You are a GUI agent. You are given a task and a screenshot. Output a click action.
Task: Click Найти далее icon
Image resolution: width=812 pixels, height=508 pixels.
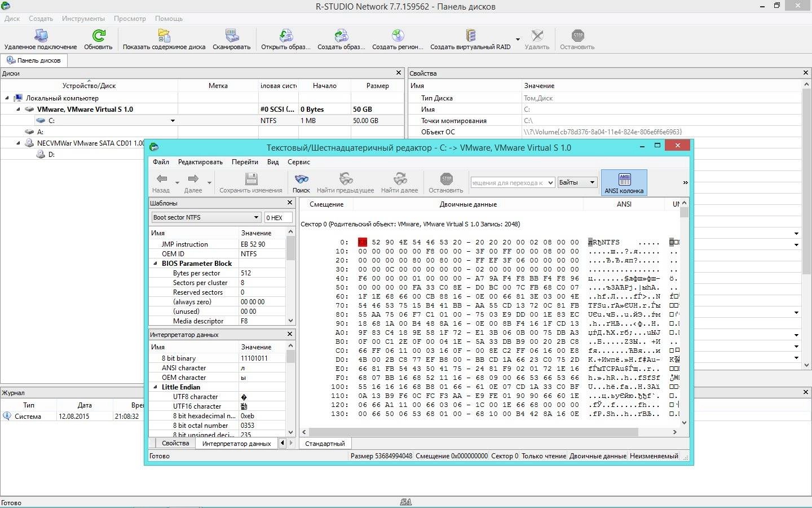400,179
